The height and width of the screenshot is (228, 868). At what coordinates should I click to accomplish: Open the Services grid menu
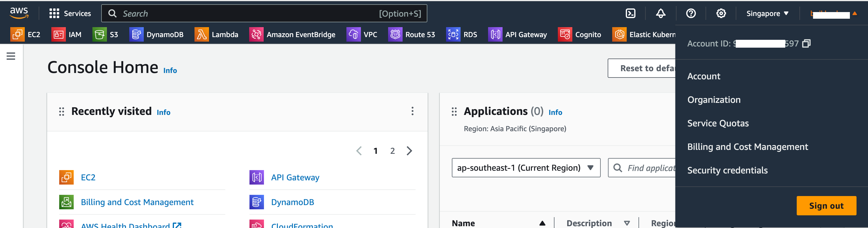tap(70, 14)
